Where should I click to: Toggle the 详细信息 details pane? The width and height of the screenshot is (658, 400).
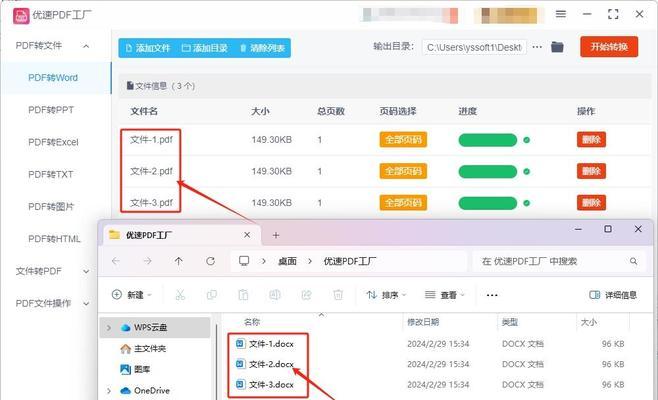coord(613,295)
